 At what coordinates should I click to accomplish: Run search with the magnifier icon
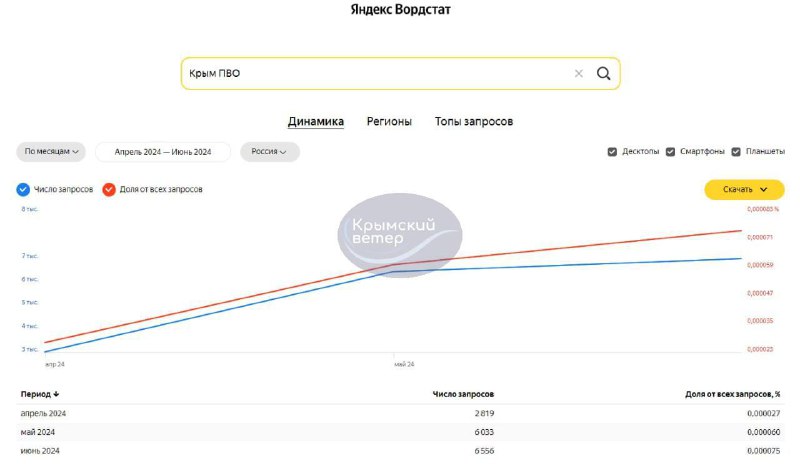point(604,73)
